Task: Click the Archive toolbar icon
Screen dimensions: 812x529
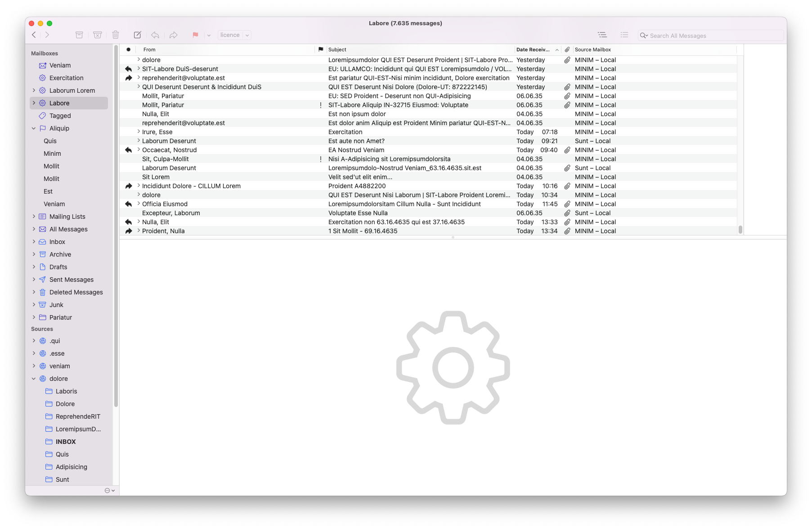Action: tap(79, 35)
